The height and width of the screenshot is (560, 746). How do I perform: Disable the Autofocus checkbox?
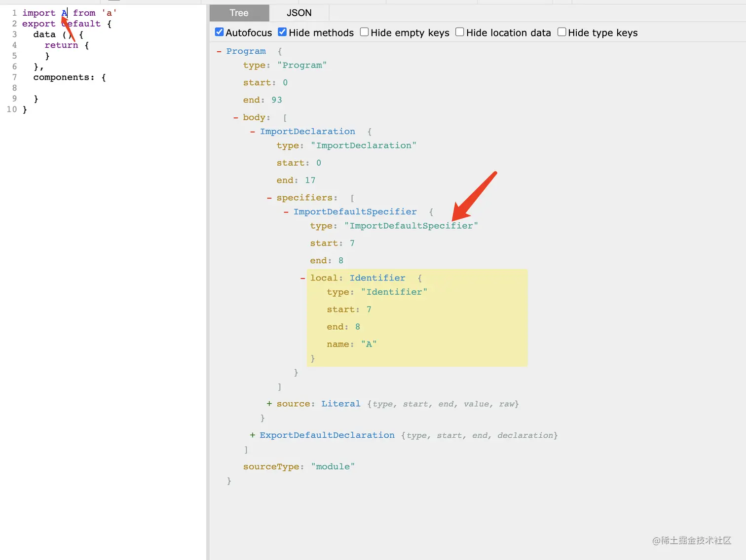pyautogui.click(x=220, y=32)
